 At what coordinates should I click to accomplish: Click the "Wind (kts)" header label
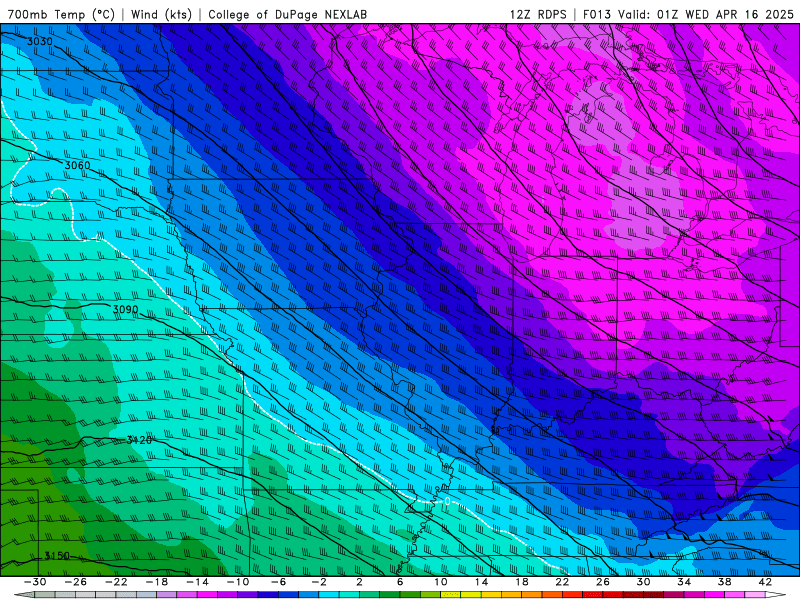coord(161,14)
